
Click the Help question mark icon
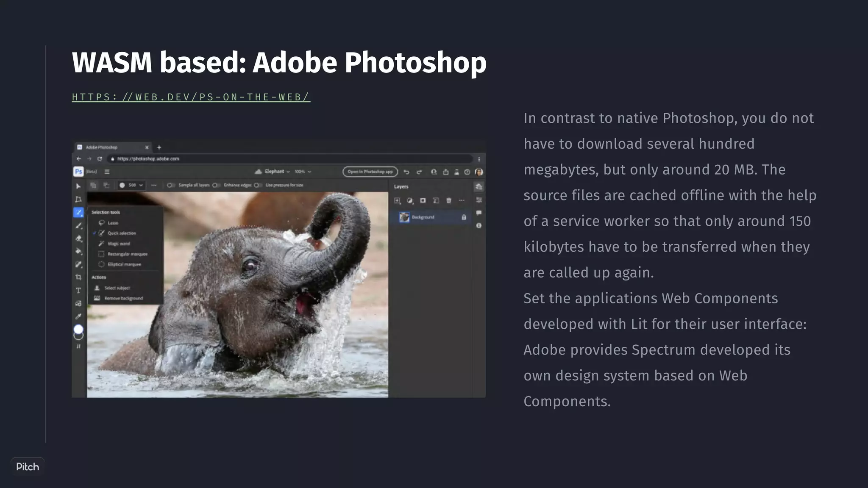coord(467,172)
